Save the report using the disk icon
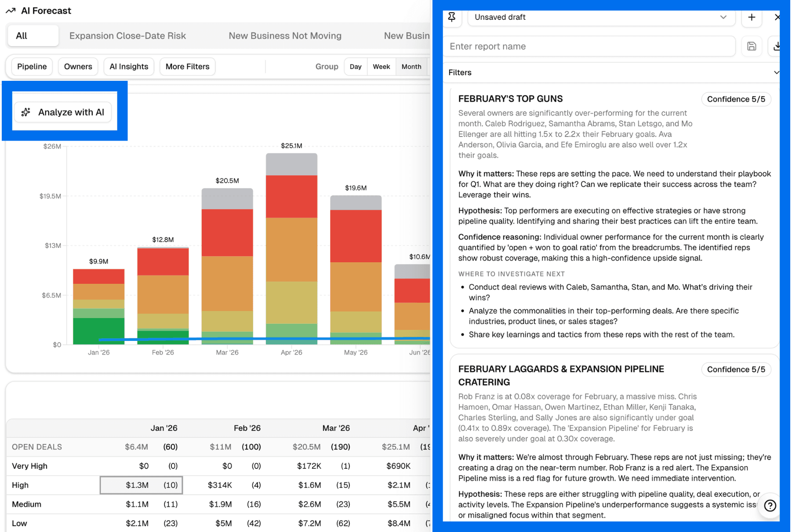 click(752, 46)
